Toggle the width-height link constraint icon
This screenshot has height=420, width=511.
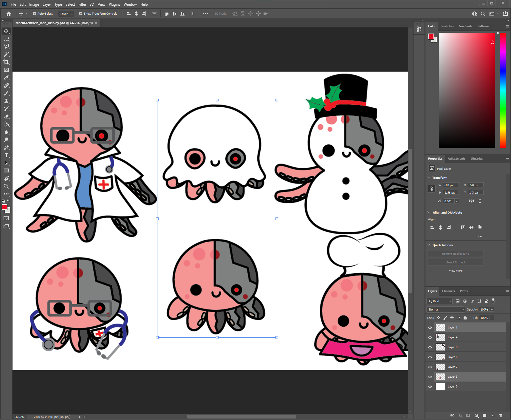432,189
